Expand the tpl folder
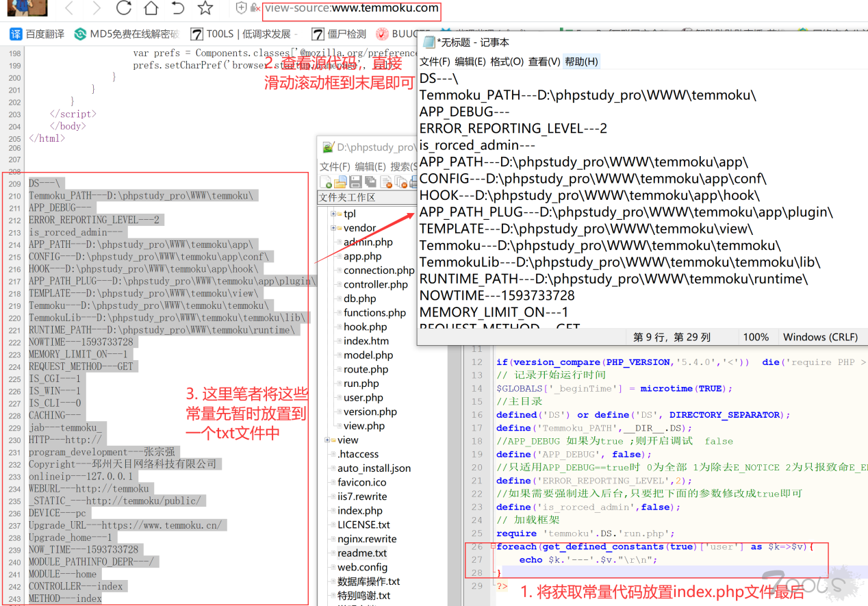Viewport: 868px width, 606px height. 333,214
